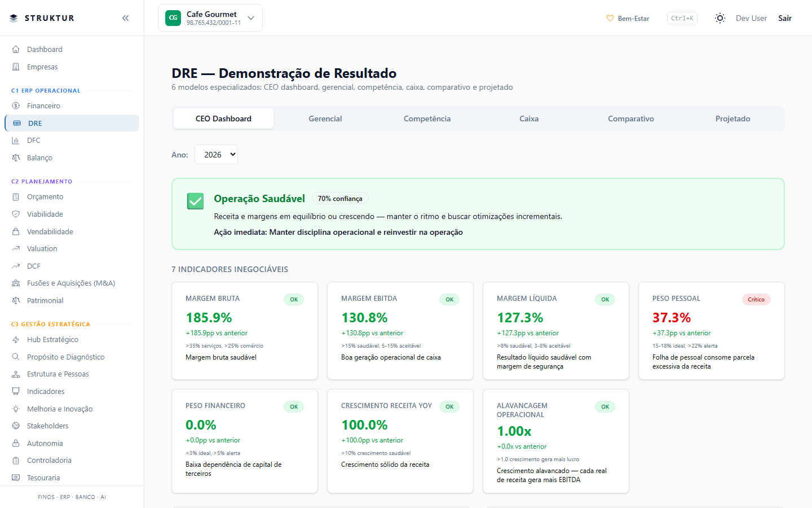Image resolution: width=812 pixels, height=508 pixels.
Task: Click Margem Líquida 127.3% value
Action: coord(520,318)
